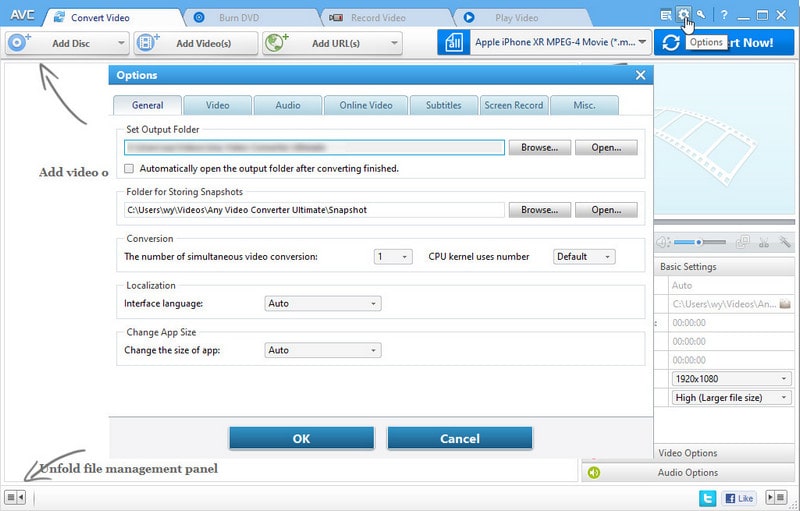Expand the Basic Settings header
This screenshot has width=800, height=511.
coord(724,267)
